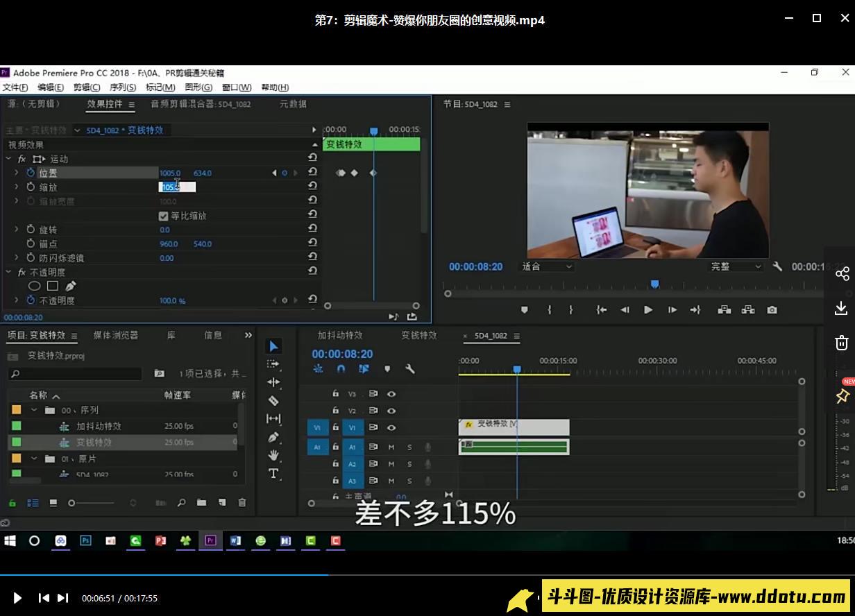
Task: Toggle the lock on track V3
Action: (335, 393)
